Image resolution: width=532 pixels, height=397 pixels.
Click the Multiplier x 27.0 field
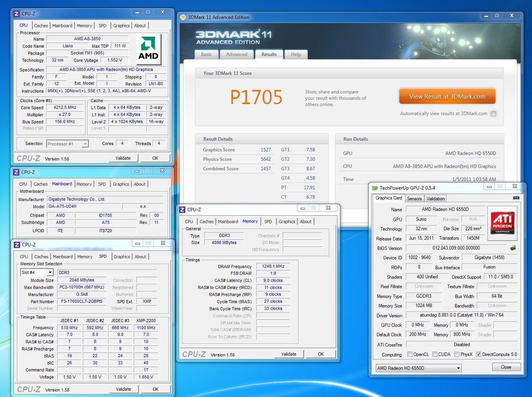[x=65, y=114]
